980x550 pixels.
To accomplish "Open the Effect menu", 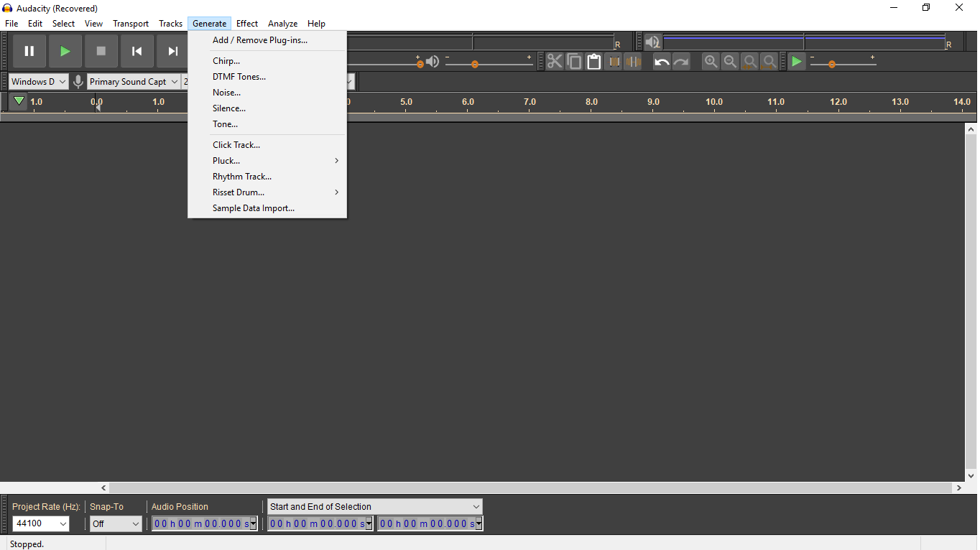I will pos(246,23).
